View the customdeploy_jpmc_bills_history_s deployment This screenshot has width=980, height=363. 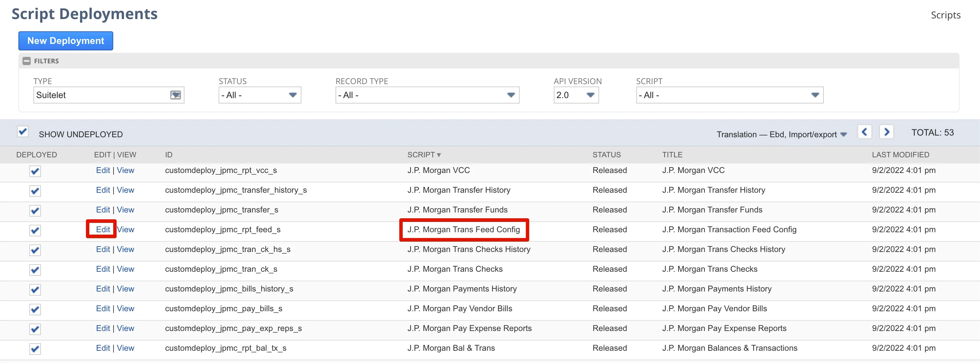tap(125, 289)
